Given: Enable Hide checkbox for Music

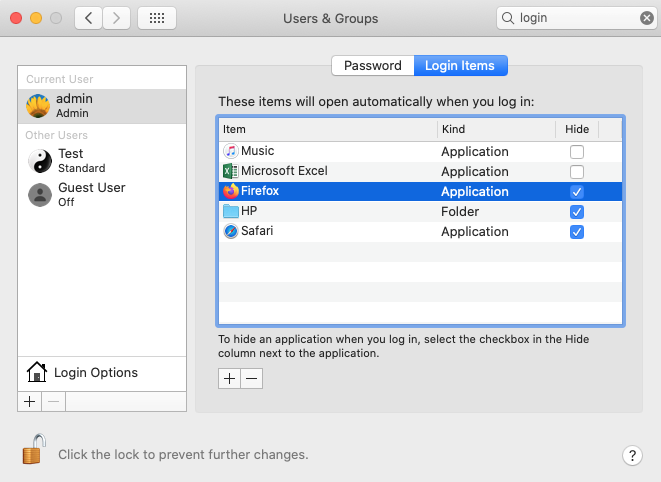Looking at the screenshot, I should point(576,152).
